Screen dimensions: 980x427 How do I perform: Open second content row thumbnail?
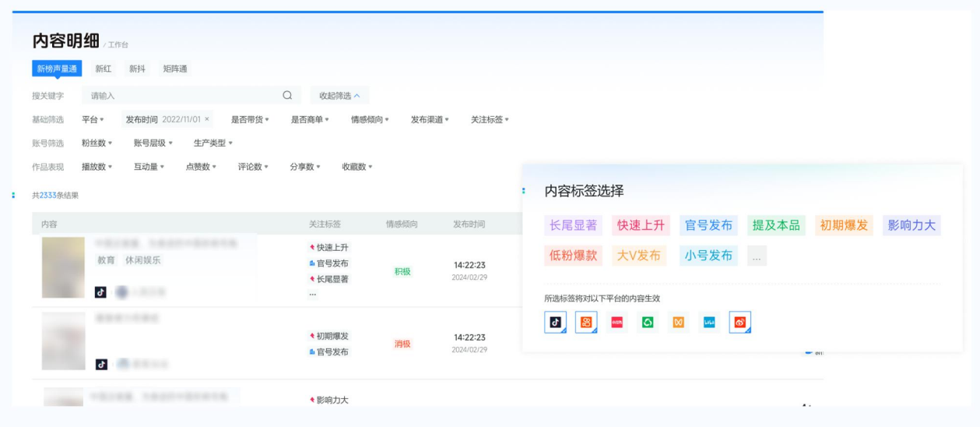tap(64, 341)
